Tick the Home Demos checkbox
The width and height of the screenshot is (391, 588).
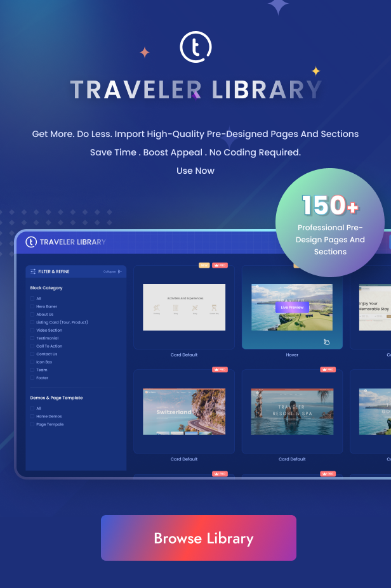pos(32,416)
